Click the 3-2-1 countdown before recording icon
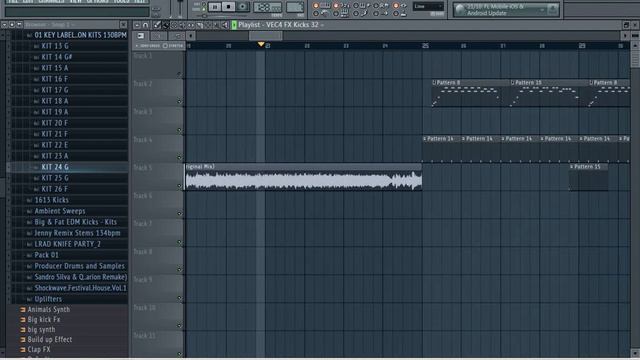The height and width of the screenshot is (360, 640). [x=345, y=6]
